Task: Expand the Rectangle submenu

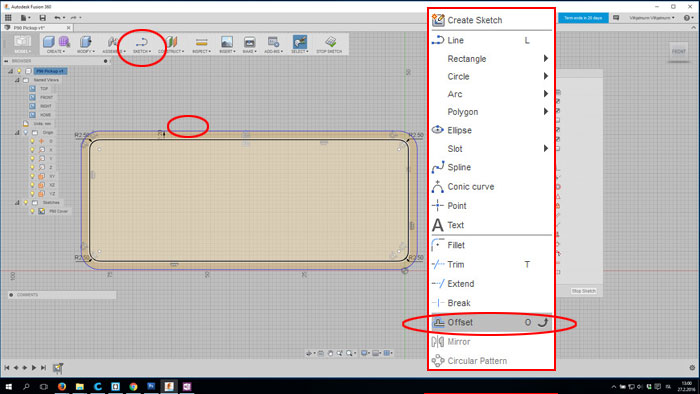Action: tap(491, 58)
